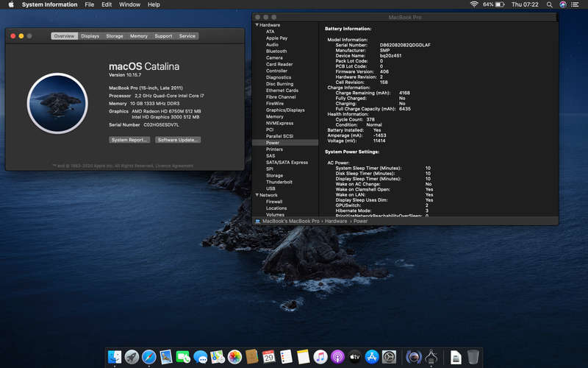
Task: Click Hardware in the bottom path bar
Action: [336, 222]
